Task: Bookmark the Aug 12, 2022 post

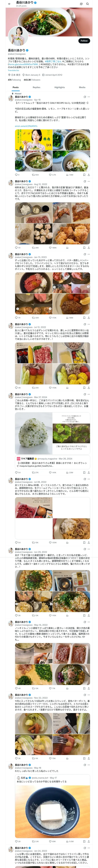Action: 84,248
